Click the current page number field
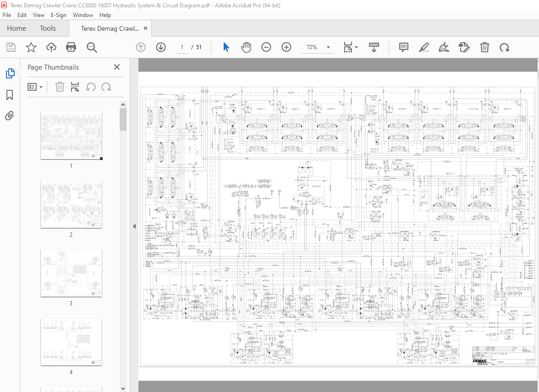 click(x=182, y=47)
